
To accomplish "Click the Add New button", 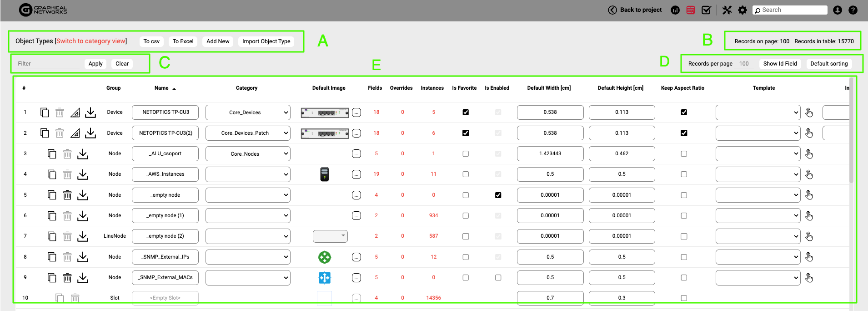I will pos(218,41).
